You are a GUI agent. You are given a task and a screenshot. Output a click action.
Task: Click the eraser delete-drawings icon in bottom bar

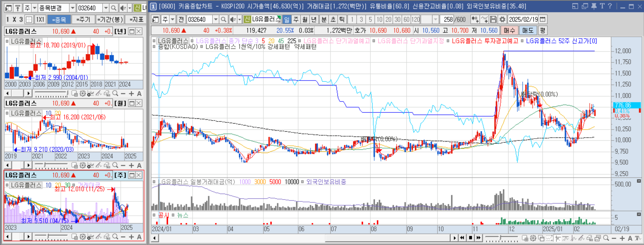click(590, 238)
